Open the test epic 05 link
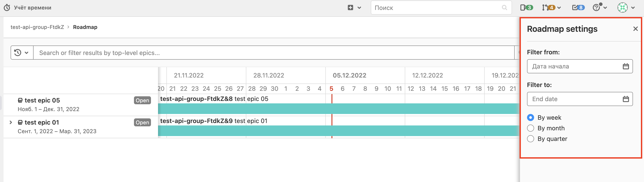The height and width of the screenshot is (182, 644). pyautogui.click(x=42, y=100)
